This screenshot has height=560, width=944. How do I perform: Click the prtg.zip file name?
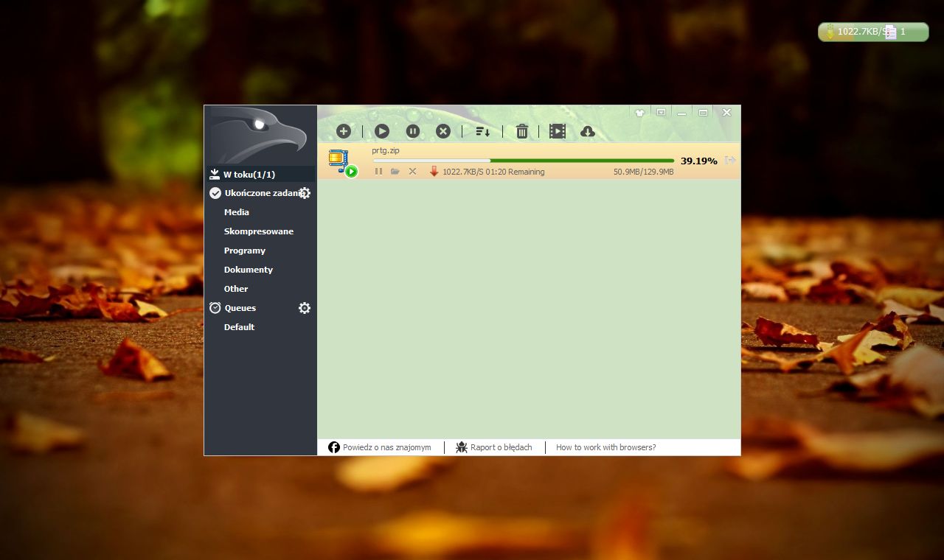(x=386, y=150)
